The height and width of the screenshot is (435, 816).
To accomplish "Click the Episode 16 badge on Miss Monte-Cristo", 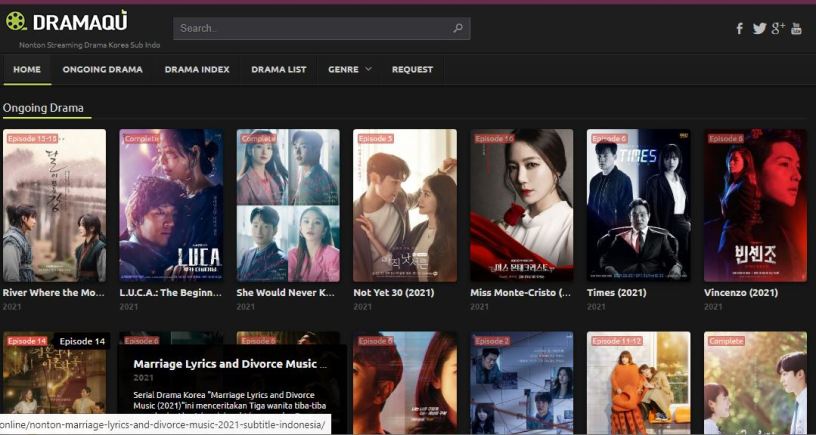I will click(494, 138).
